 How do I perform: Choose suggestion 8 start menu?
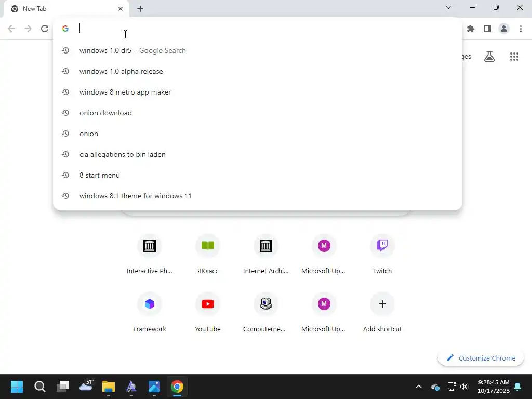[x=258, y=175]
